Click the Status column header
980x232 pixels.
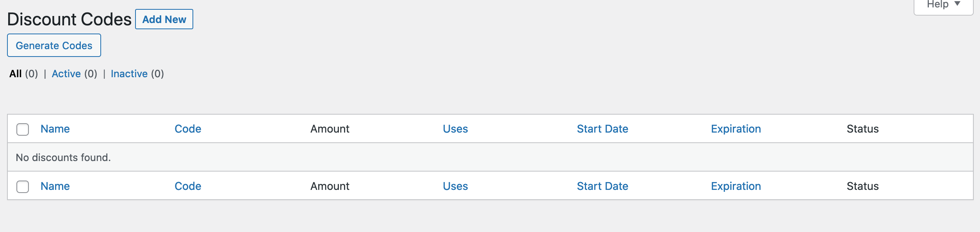862,129
